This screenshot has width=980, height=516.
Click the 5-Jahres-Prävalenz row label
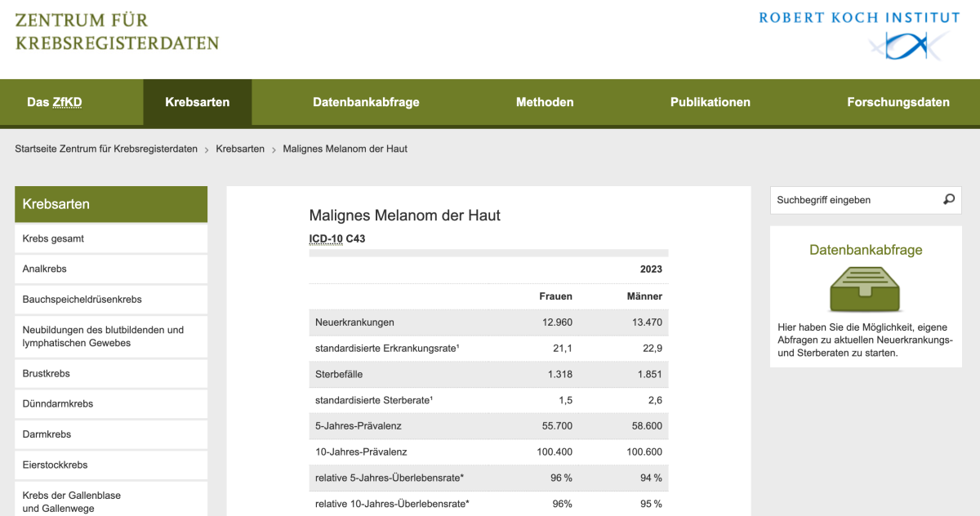coord(359,426)
